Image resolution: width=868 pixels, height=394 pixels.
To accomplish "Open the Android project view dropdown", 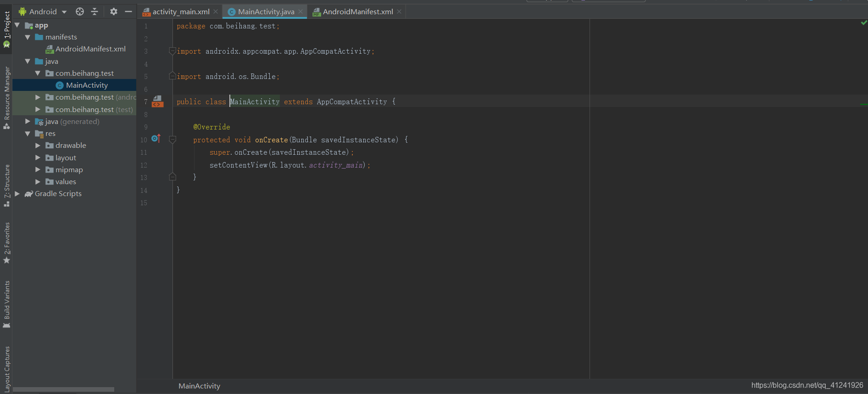I will click(x=43, y=11).
